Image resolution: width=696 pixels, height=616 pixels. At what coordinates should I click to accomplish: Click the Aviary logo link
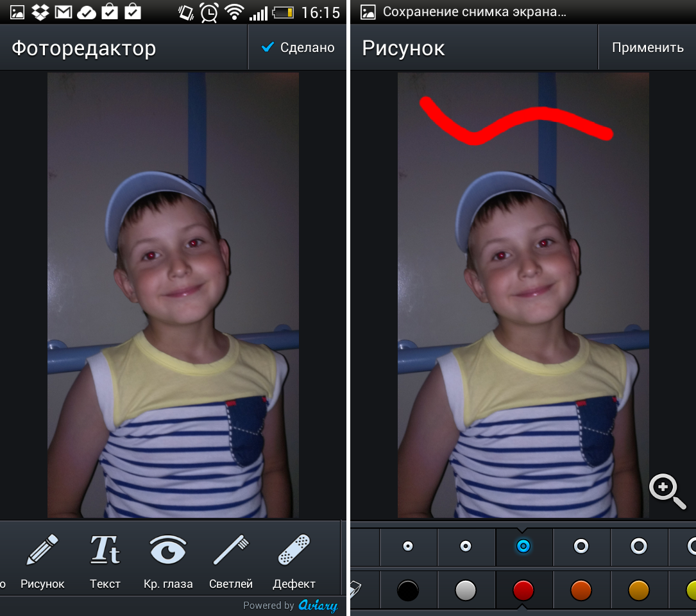pos(318,605)
